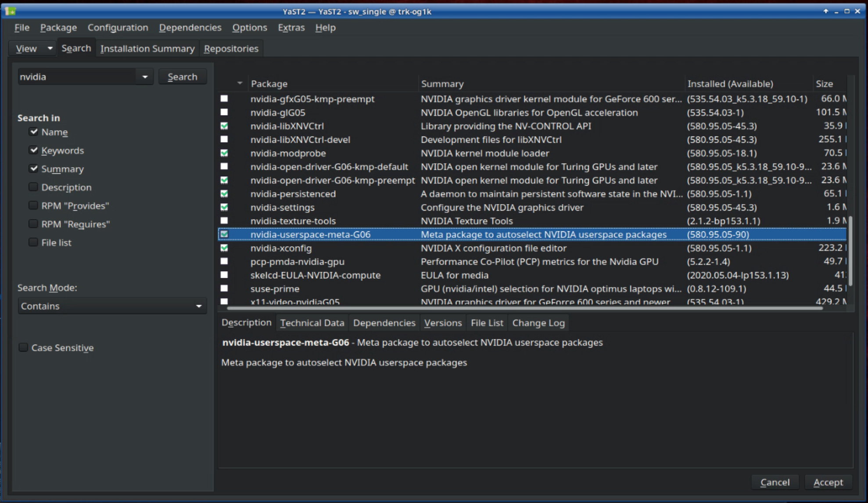Expand the View dropdown arrow
The width and height of the screenshot is (868, 503).
50,48
